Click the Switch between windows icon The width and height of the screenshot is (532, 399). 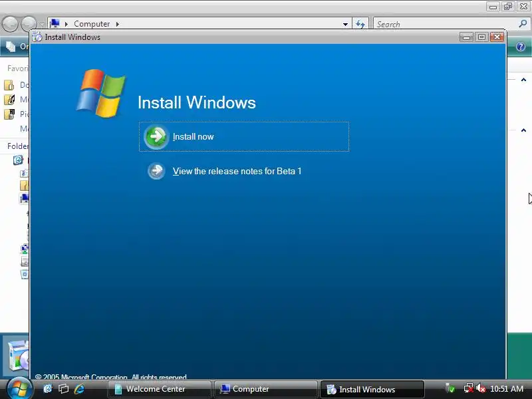63,389
